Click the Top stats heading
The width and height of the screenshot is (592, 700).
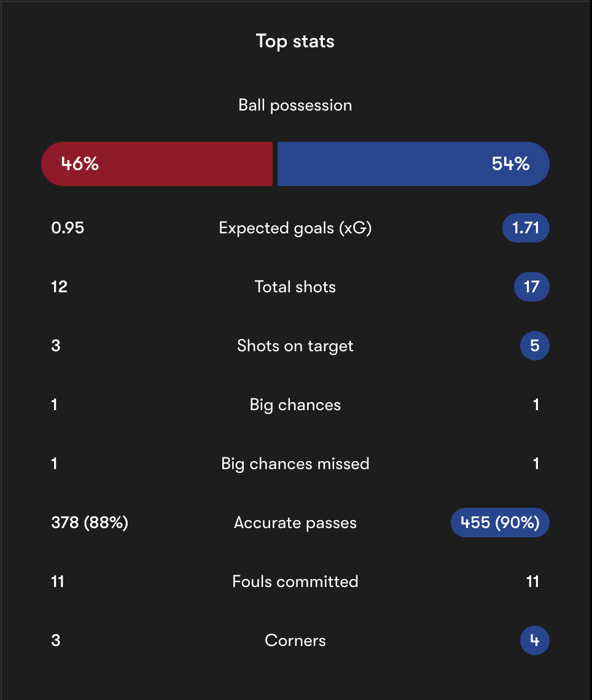[x=295, y=41]
